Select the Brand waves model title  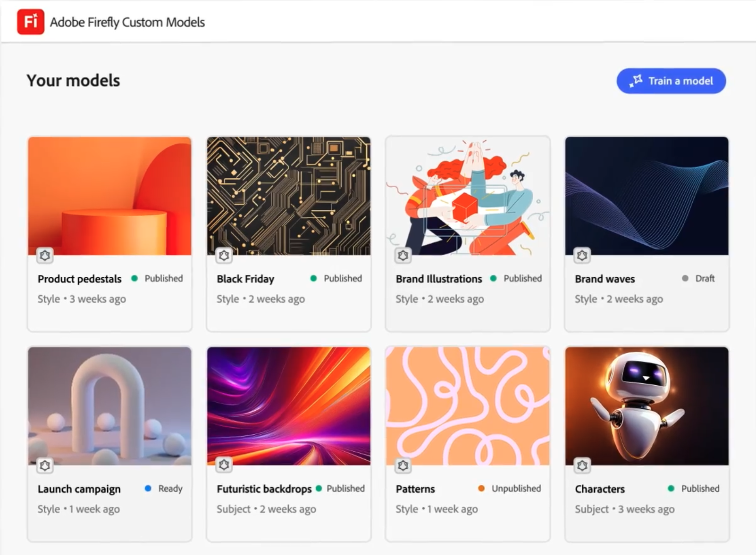(x=605, y=279)
